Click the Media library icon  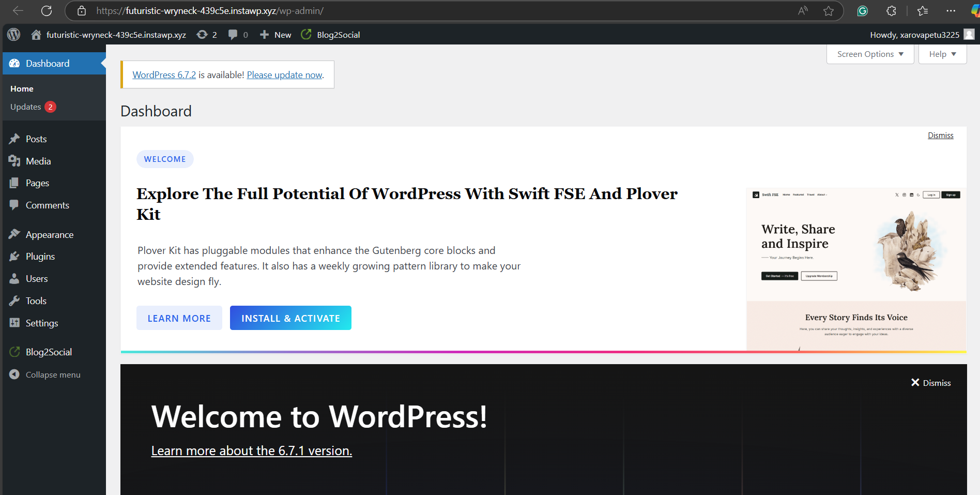pyautogui.click(x=14, y=161)
